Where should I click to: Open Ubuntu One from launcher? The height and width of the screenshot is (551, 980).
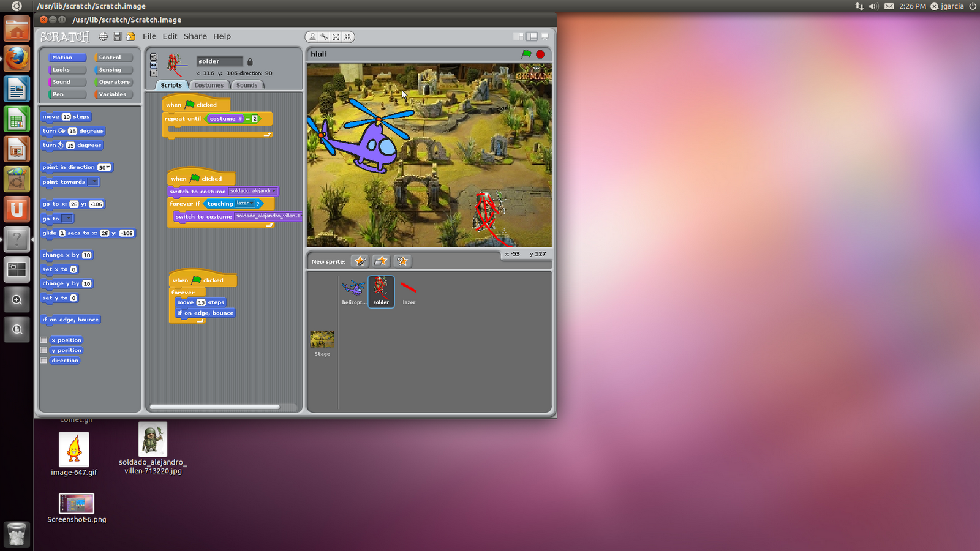[17, 209]
